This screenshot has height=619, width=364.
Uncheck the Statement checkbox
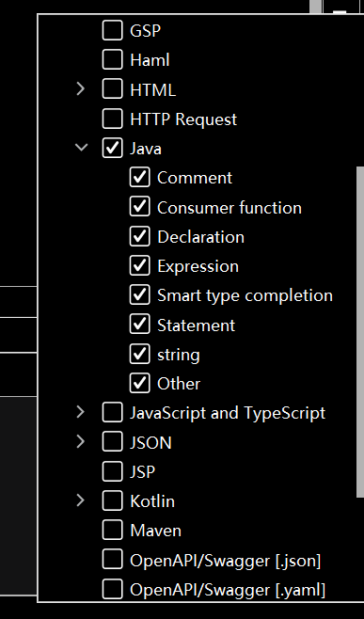click(140, 325)
